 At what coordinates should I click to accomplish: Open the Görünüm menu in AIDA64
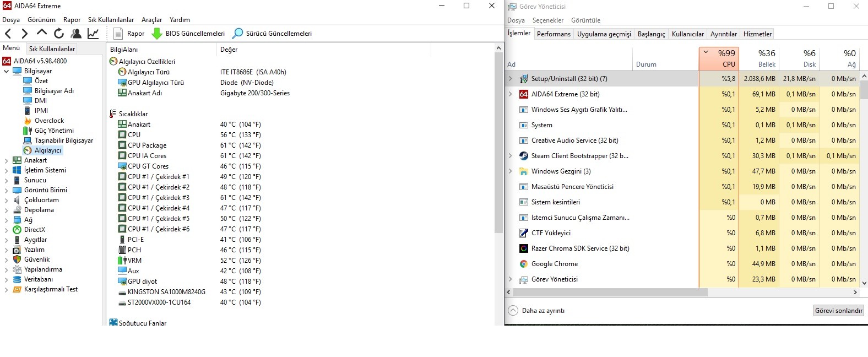[x=41, y=20]
